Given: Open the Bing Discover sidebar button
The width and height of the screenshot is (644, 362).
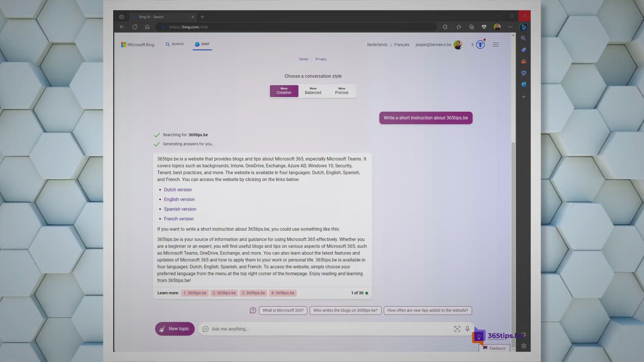Looking at the screenshot, I should [x=523, y=27].
